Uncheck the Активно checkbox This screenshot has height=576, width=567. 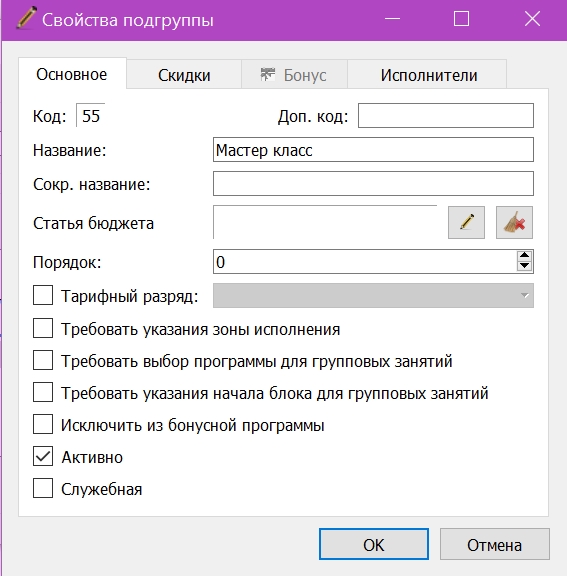point(43,456)
